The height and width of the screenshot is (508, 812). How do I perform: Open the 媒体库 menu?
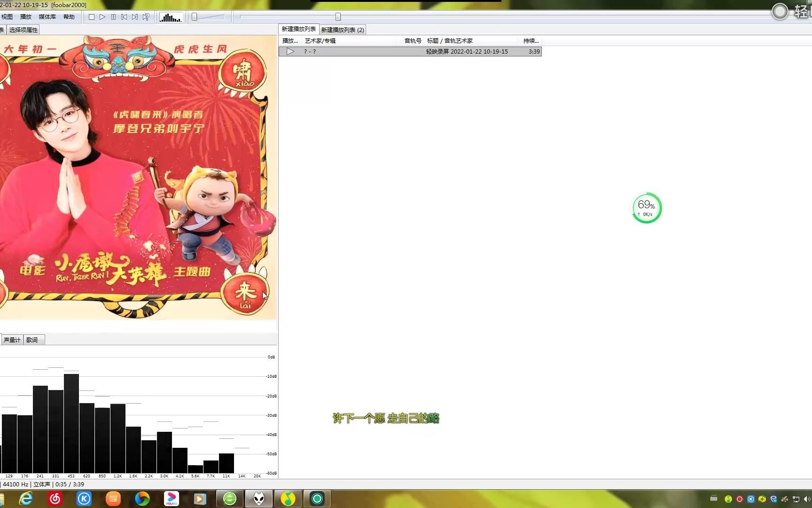pyautogui.click(x=47, y=17)
